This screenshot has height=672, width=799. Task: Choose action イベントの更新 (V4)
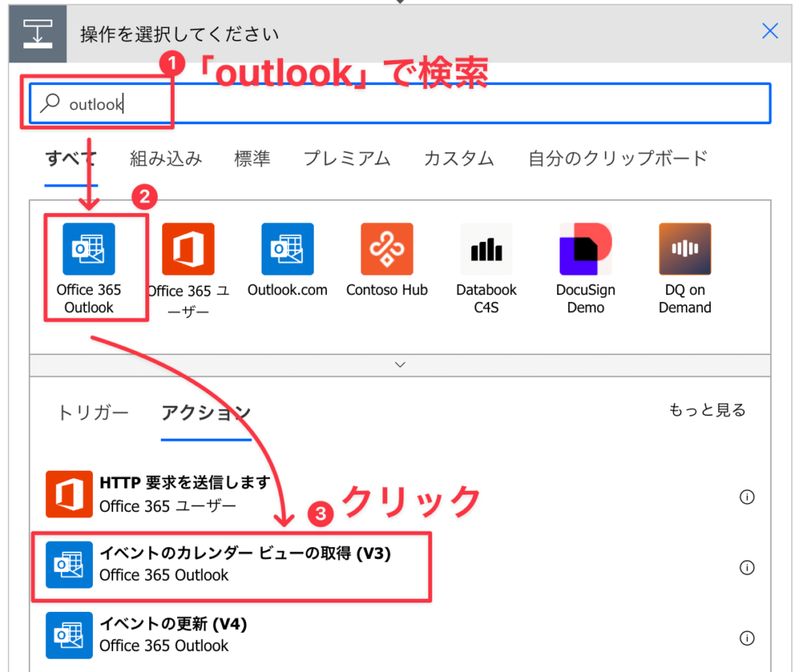400,635
